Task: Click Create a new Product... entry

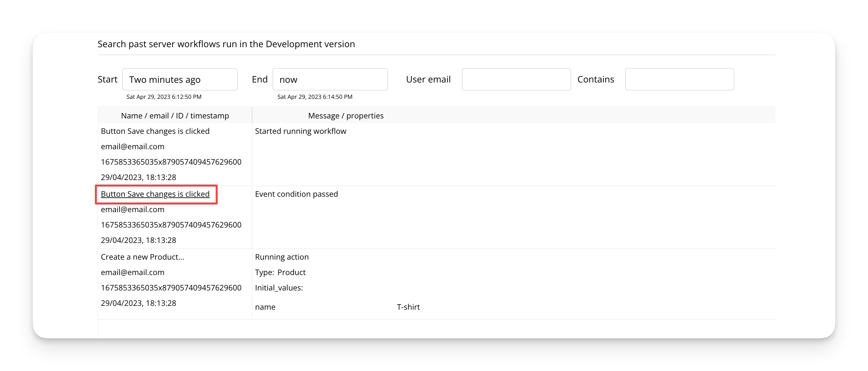Action: click(x=142, y=257)
